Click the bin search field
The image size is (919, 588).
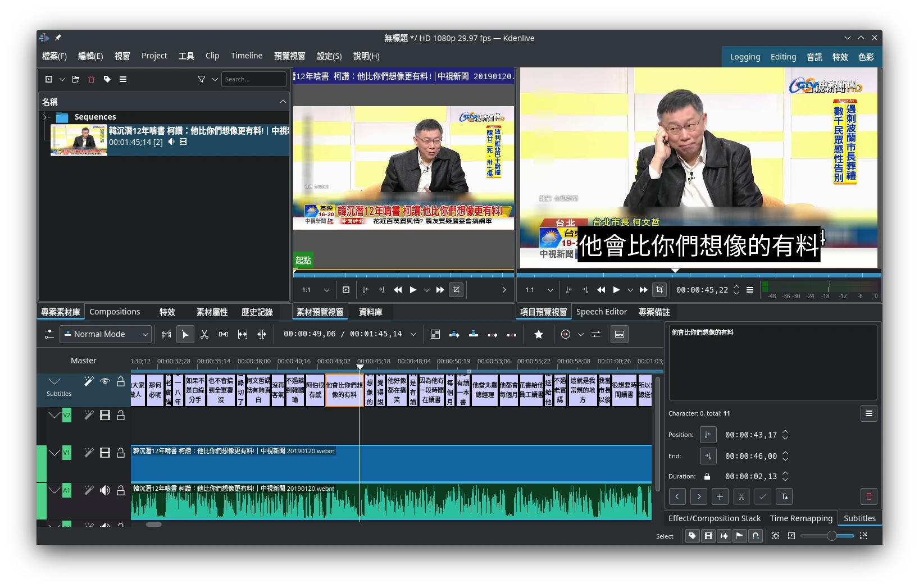point(253,79)
